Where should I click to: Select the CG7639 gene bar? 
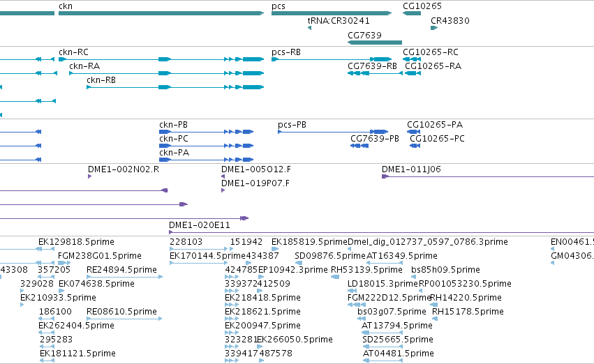pos(375,43)
